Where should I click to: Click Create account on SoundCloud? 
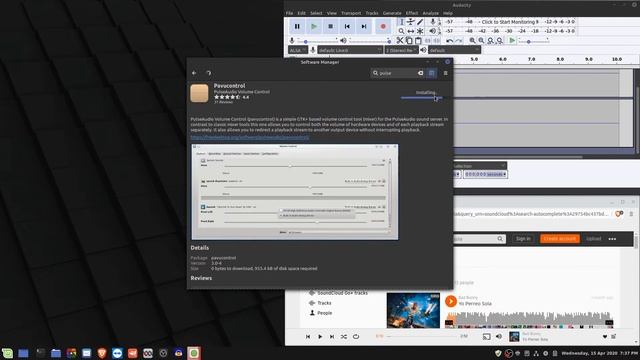click(560, 239)
